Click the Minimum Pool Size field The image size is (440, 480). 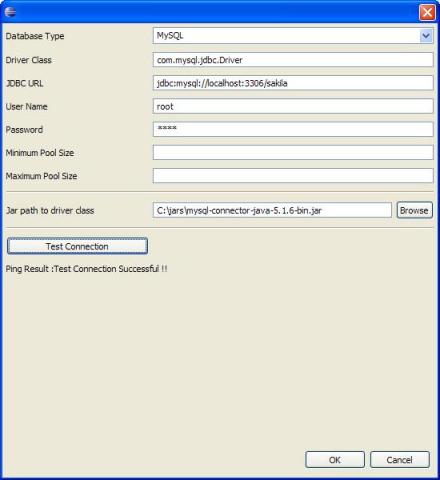[x=293, y=152]
